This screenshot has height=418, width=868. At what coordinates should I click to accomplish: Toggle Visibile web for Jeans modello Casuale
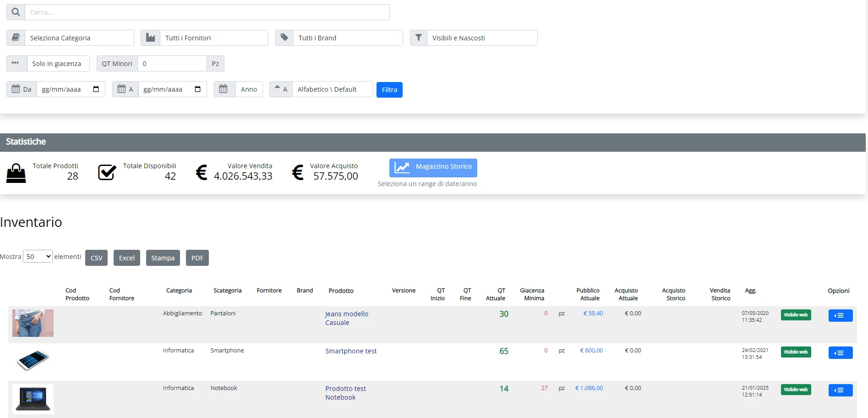pyautogui.click(x=796, y=315)
